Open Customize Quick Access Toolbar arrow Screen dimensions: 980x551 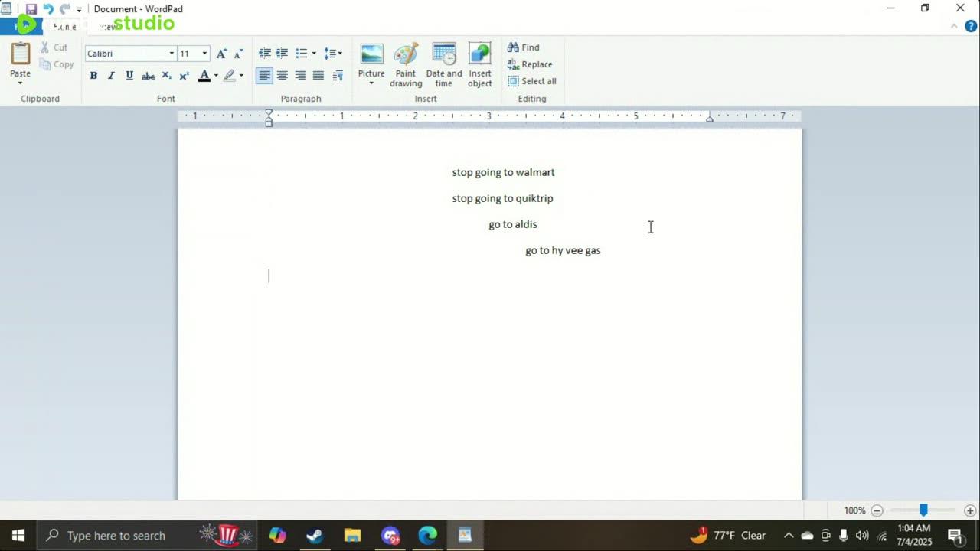click(79, 10)
